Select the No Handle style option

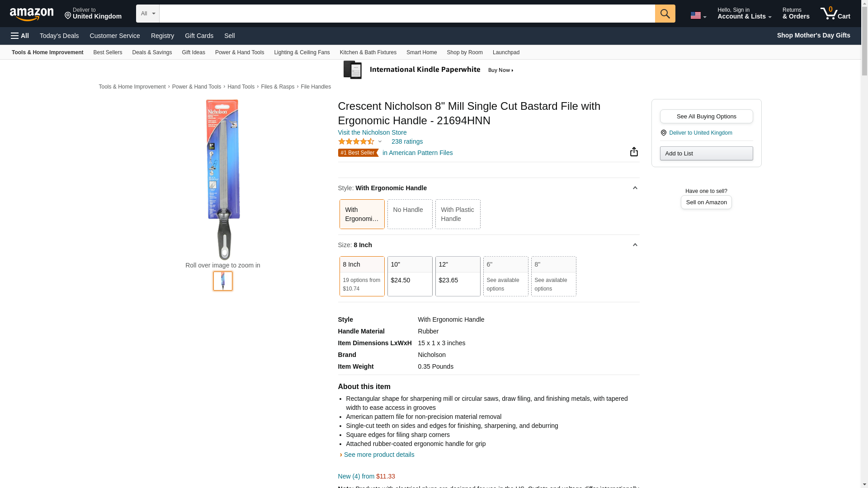[x=410, y=214]
